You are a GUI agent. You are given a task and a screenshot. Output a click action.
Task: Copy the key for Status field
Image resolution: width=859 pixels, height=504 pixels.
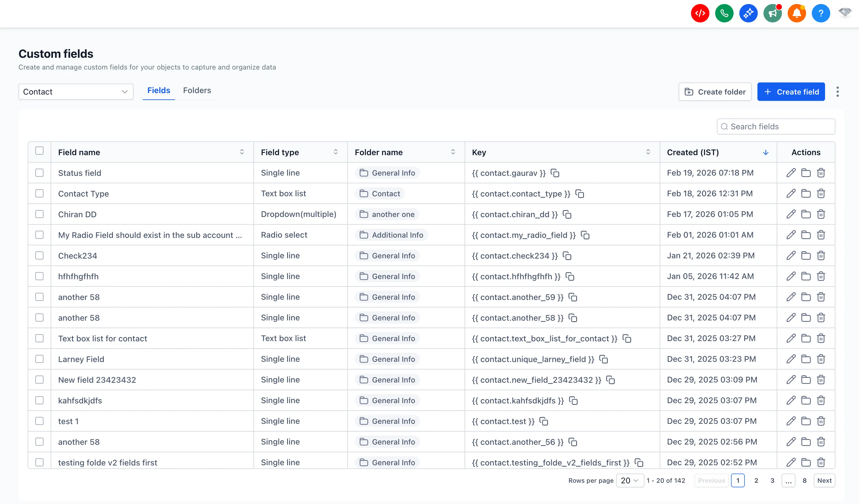(x=555, y=173)
